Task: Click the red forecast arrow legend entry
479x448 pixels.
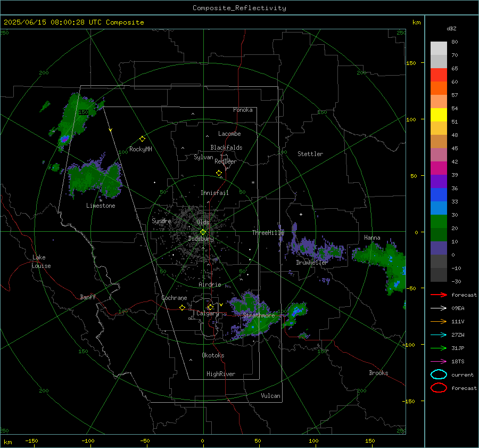Action: tap(439, 295)
